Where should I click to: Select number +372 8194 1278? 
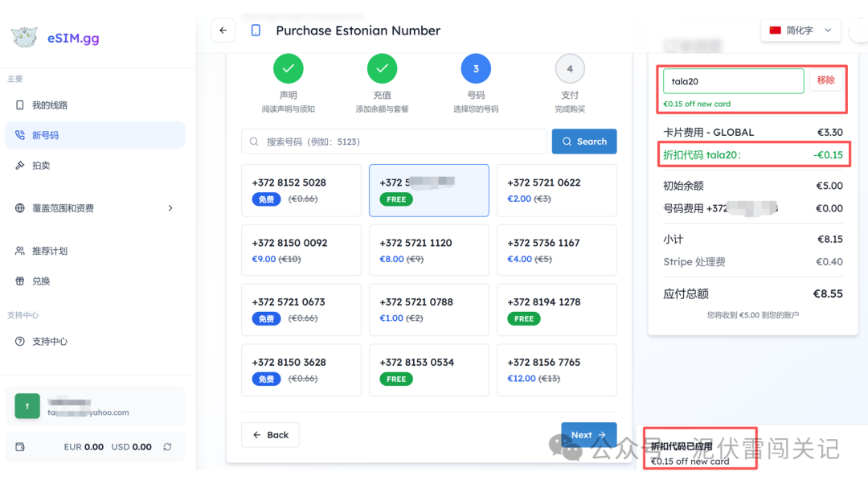point(556,310)
